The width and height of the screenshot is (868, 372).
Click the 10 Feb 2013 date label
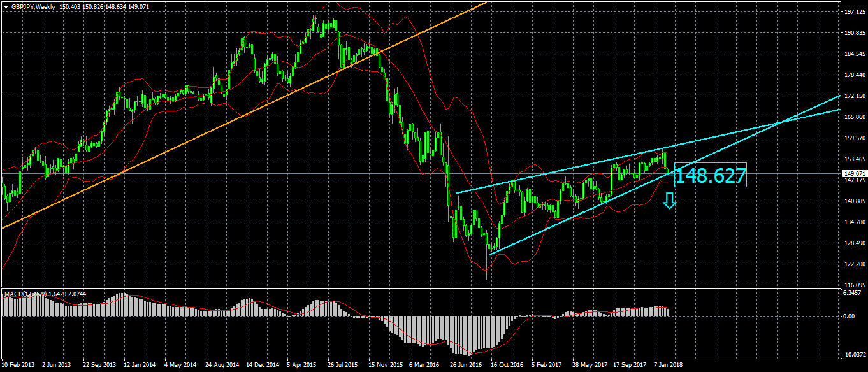18,366
